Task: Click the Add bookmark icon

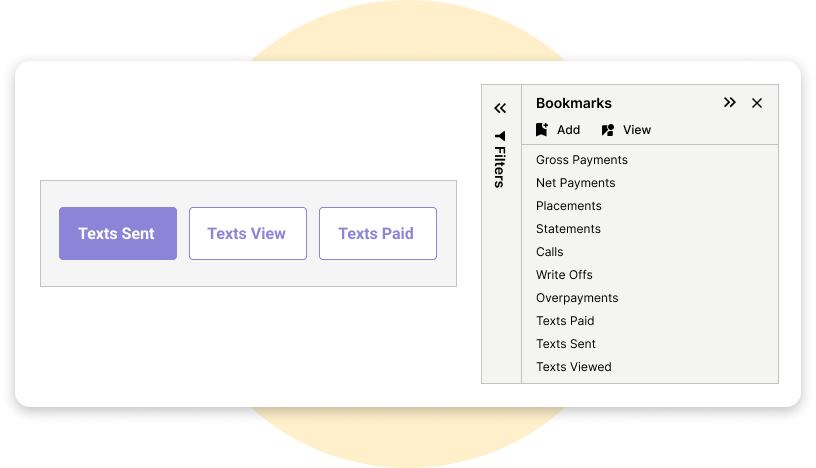Action: tap(542, 130)
